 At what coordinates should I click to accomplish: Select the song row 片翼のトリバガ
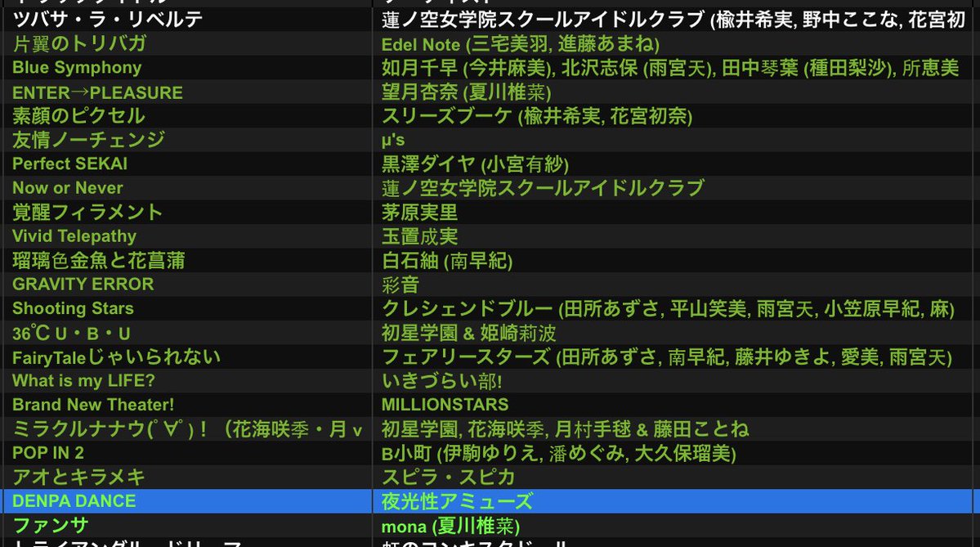click(x=79, y=44)
